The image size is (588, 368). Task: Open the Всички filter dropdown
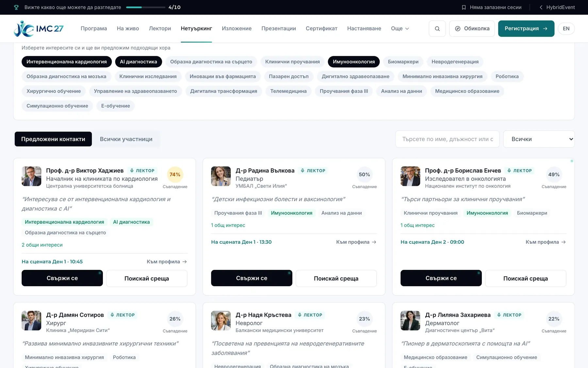539,139
